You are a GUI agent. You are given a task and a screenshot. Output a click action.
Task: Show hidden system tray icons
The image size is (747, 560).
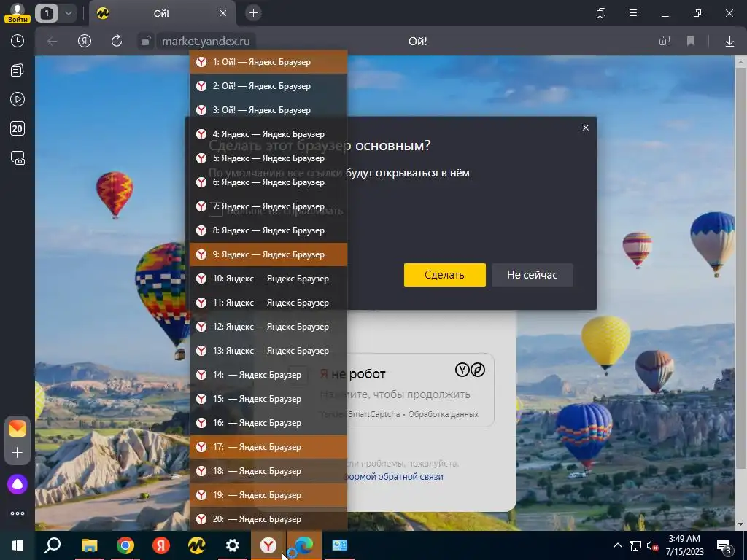point(617,545)
